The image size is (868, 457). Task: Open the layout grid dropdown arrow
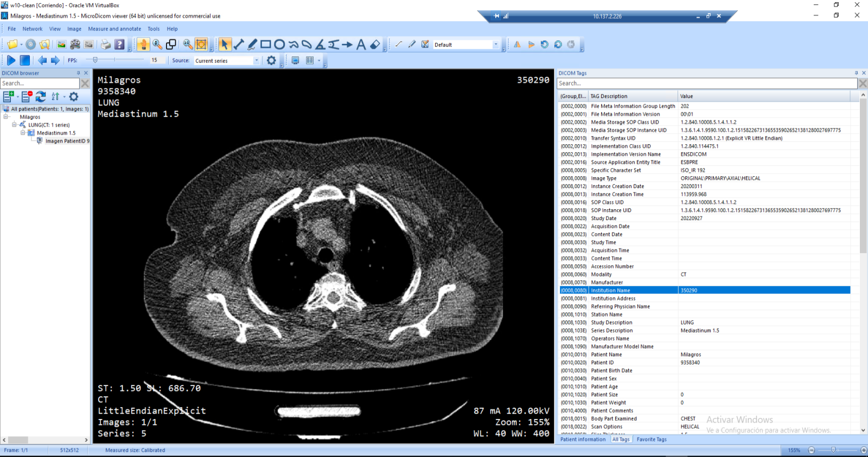coord(318,60)
